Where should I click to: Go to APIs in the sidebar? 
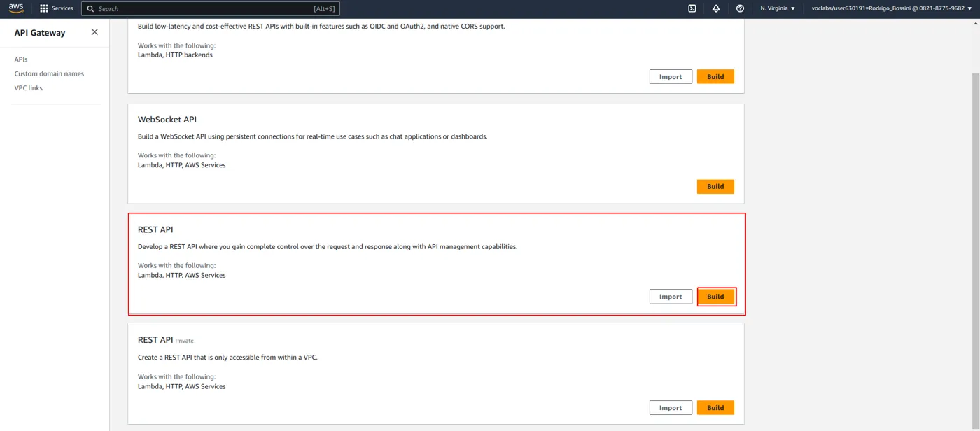click(21, 59)
